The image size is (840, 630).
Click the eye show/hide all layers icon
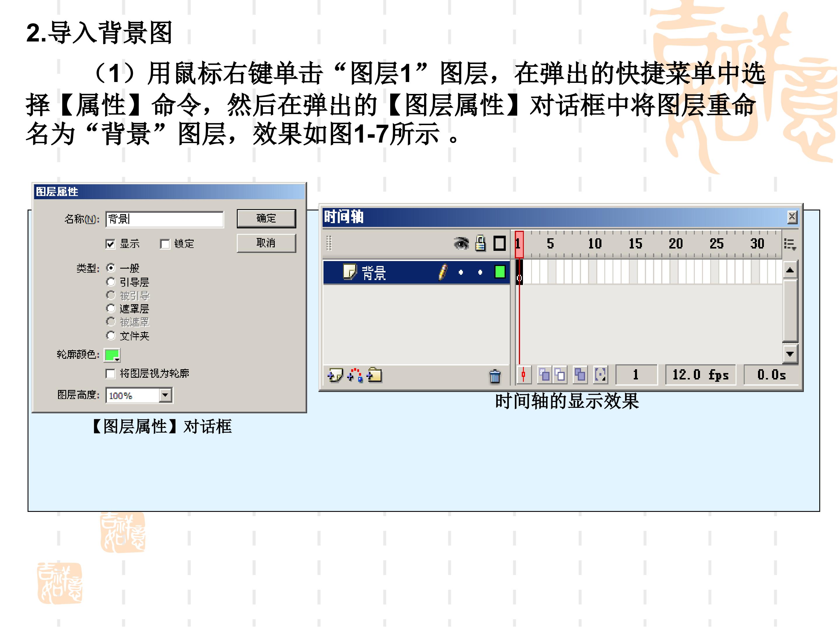(461, 244)
